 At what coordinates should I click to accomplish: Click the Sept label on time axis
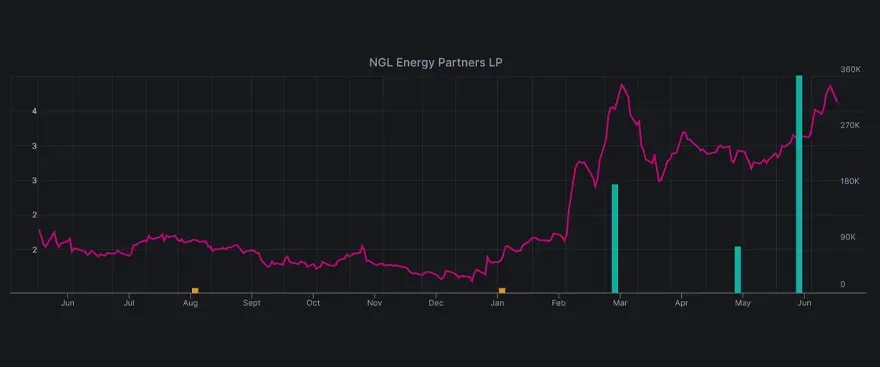point(251,303)
